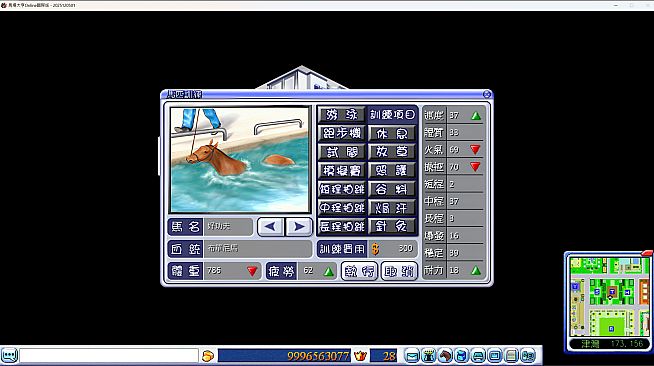Click the level value 28
The width and height of the screenshot is (654, 366).
(389, 356)
